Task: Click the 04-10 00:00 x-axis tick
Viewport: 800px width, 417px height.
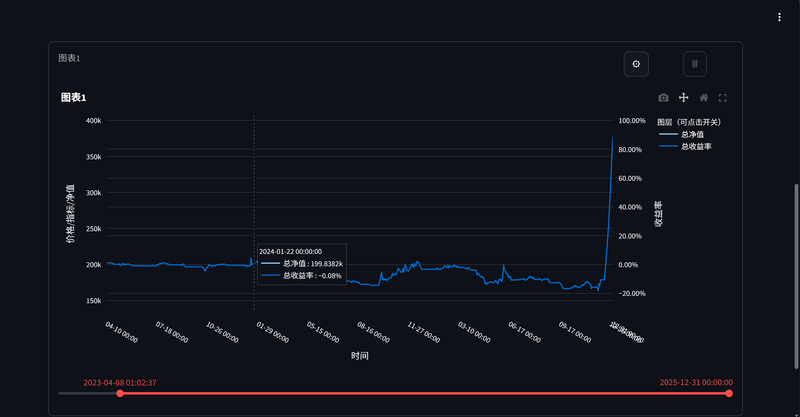Action: (121, 332)
